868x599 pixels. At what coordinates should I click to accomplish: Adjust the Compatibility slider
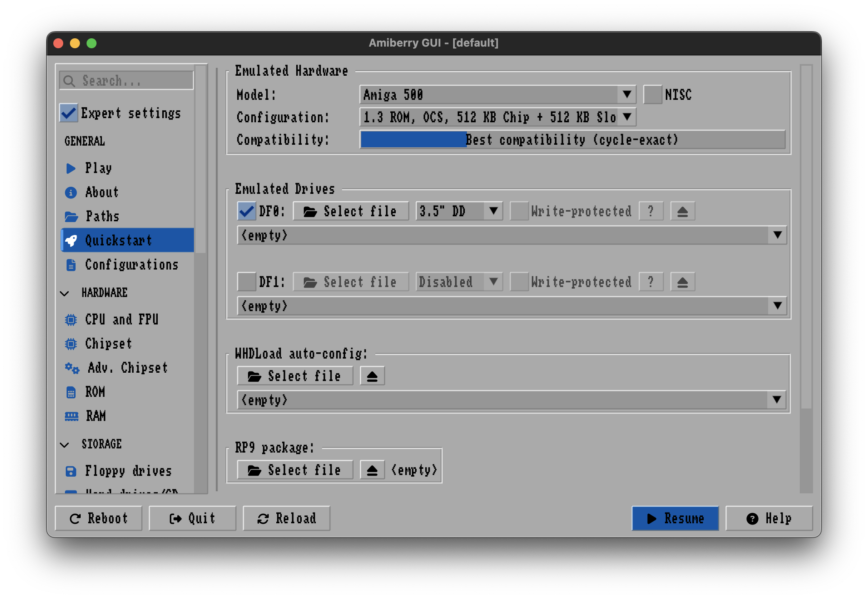573,140
